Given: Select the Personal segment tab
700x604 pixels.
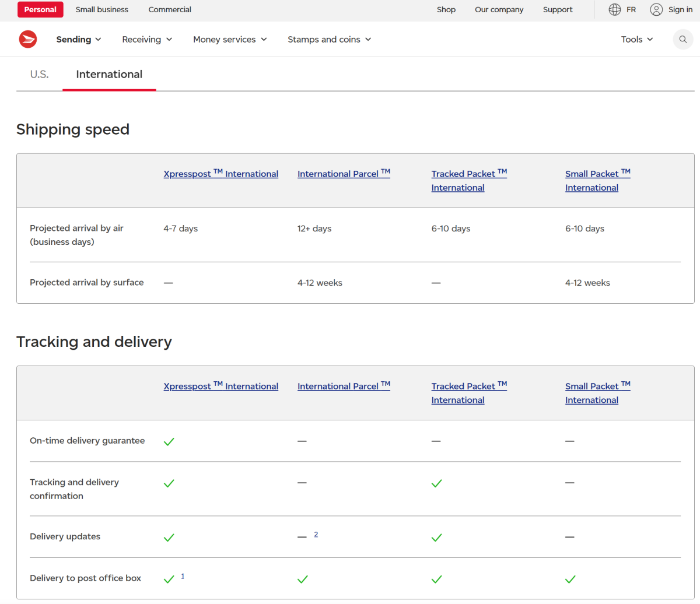Looking at the screenshot, I should pyautogui.click(x=41, y=9).
